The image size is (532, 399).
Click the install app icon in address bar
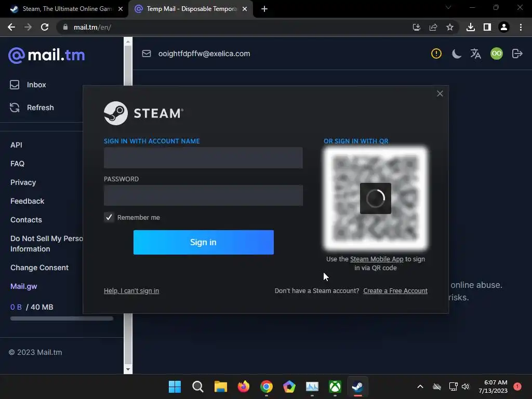click(417, 27)
